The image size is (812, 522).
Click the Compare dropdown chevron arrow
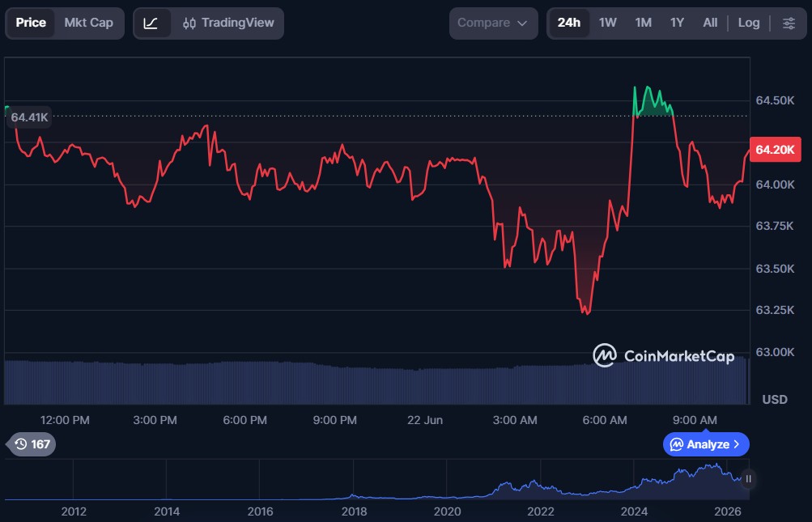coord(522,23)
